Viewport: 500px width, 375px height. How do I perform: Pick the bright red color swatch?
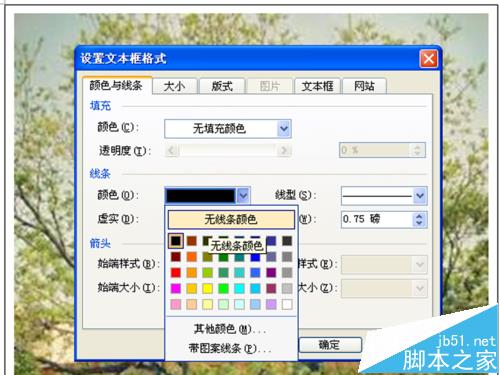pos(176,273)
